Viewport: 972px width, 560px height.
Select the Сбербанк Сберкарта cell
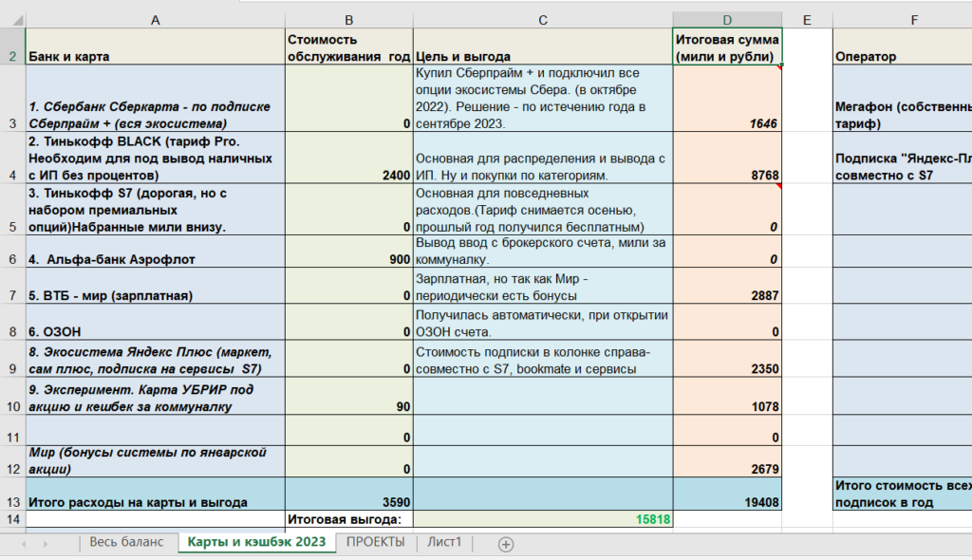pos(155,98)
